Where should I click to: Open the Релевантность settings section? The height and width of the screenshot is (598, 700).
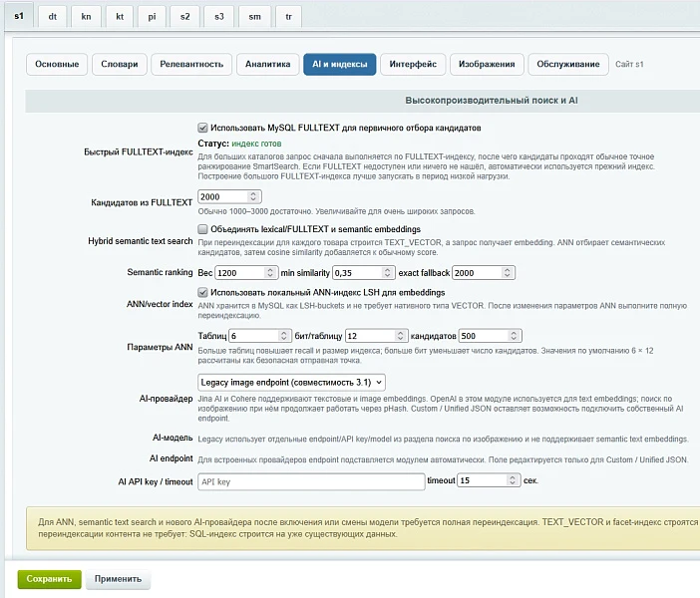point(191,64)
